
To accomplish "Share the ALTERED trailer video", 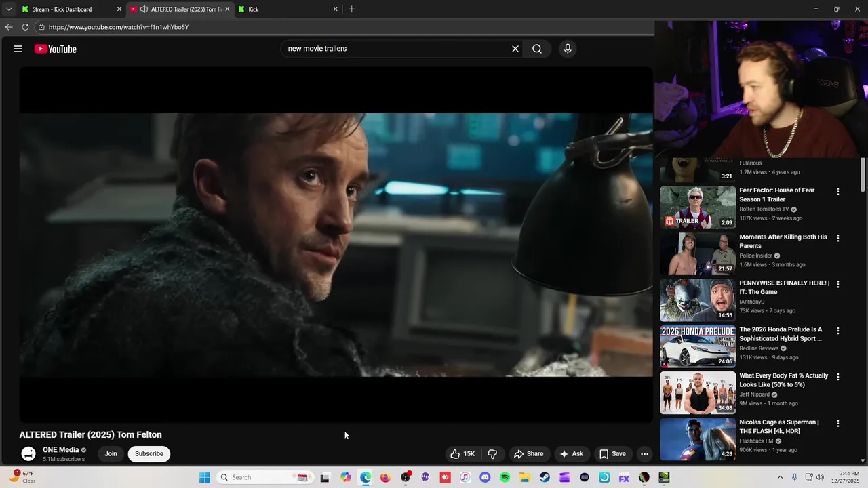I will [x=528, y=454].
